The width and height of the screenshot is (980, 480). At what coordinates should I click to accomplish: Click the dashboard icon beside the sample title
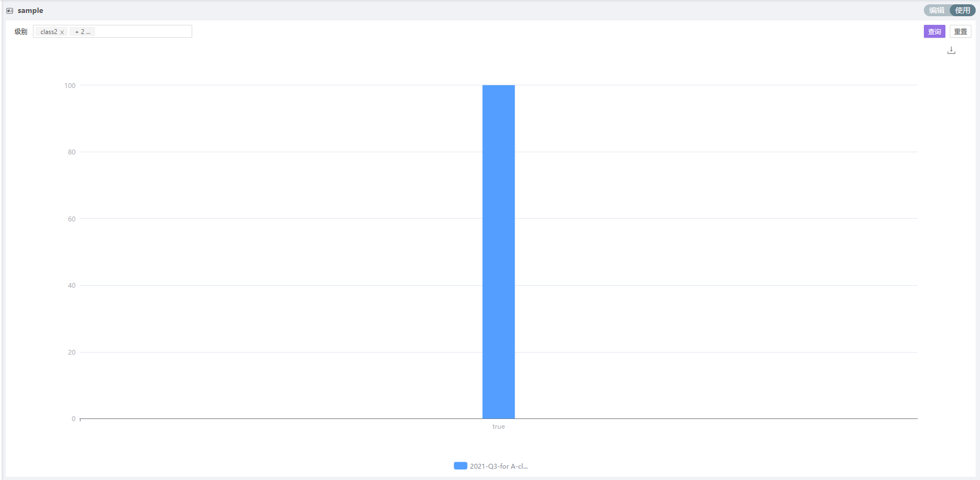(10, 11)
